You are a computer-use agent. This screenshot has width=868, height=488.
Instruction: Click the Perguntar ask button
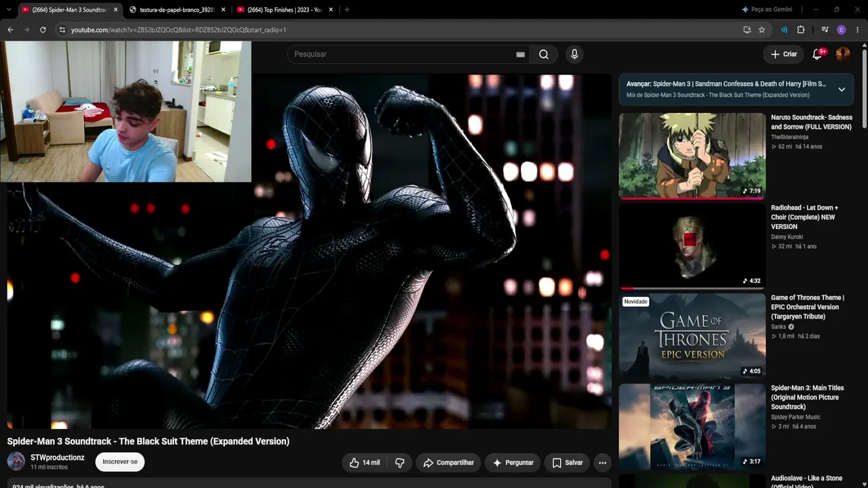[x=513, y=463]
